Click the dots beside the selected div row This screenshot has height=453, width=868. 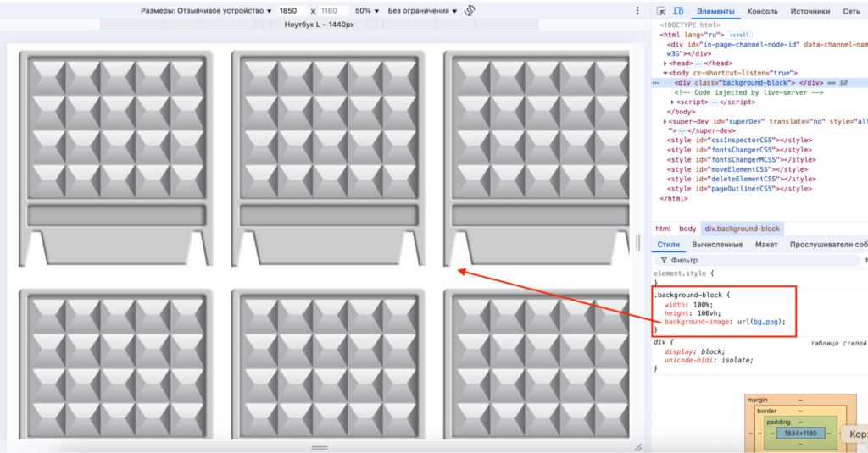tap(655, 83)
